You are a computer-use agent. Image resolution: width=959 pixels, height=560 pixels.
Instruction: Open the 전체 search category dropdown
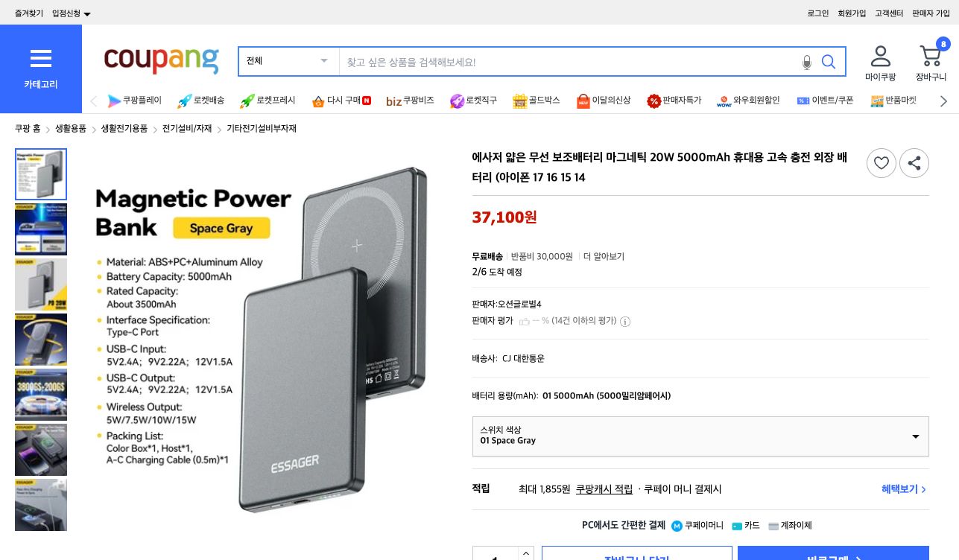click(x=288, y=61)
